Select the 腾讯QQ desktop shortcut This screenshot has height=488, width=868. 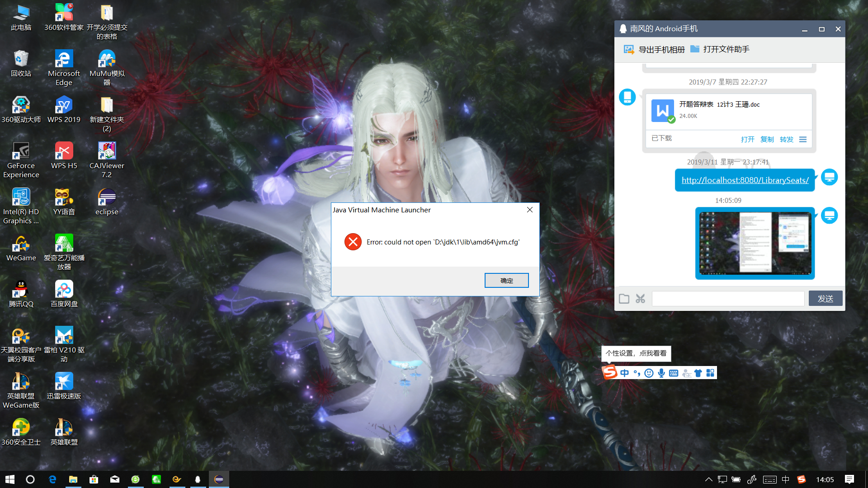click(21, 295)
